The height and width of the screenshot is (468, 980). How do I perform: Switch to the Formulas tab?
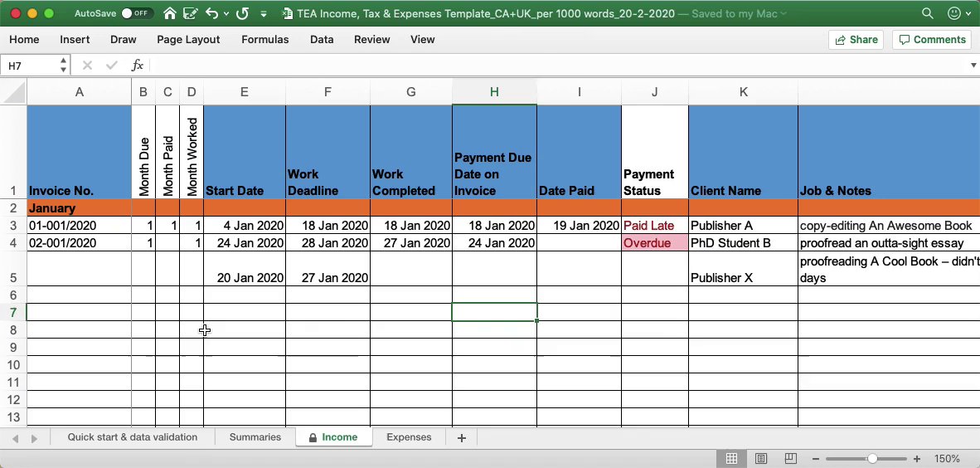pos(265,40)
